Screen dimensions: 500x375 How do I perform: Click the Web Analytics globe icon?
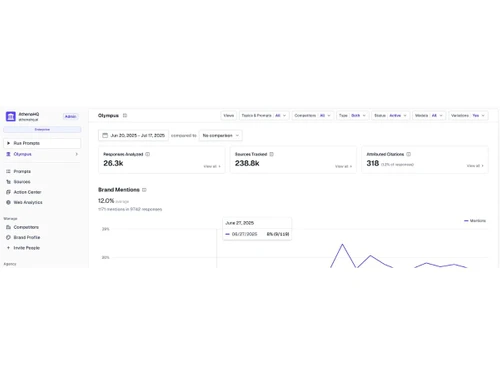8,202
